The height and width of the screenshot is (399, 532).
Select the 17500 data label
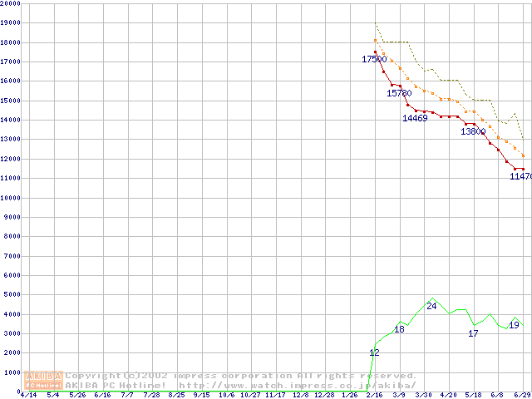click(374, 59)
